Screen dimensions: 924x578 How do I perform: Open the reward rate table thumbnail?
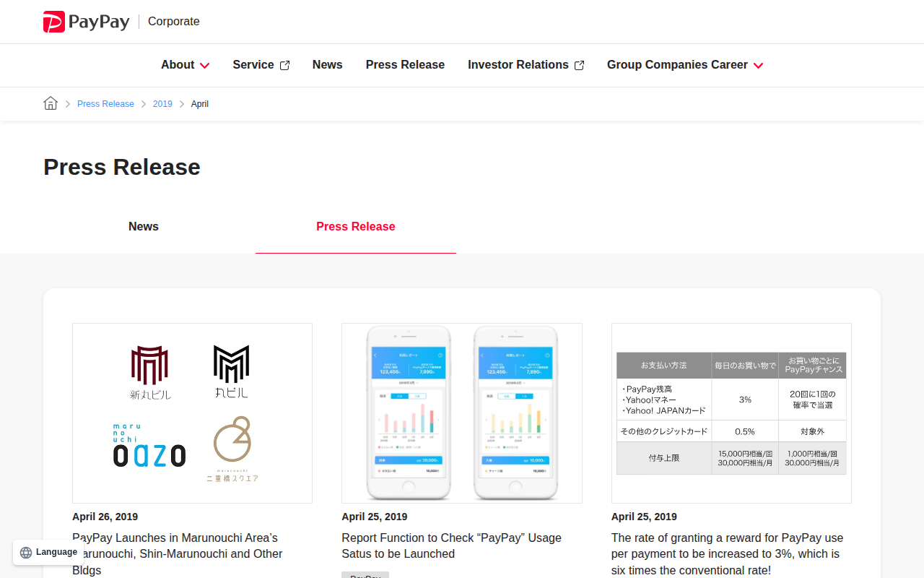coord(731,413)
